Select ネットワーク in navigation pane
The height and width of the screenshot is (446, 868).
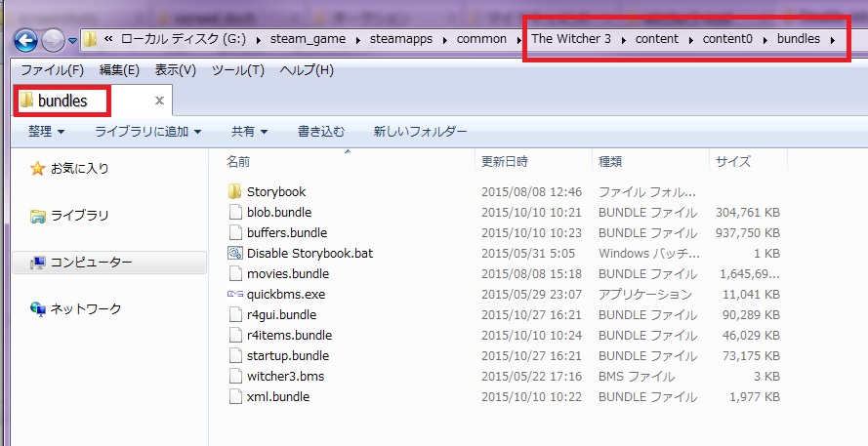click(x=86, y=308)
